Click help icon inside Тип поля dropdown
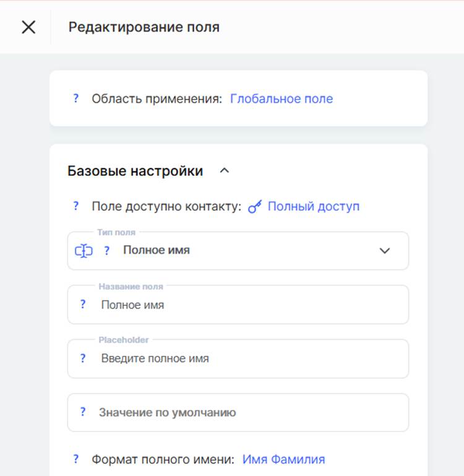The width and height of the screenshot is (464, 476). (106, 251)
